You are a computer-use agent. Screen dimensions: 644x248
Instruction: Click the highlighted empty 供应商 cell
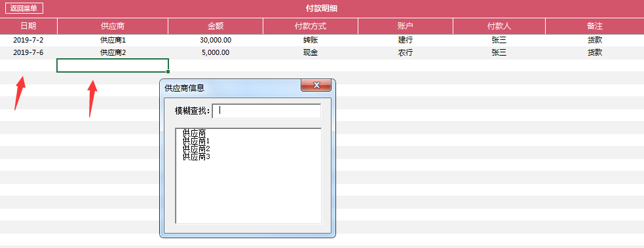tap(113, 65)
